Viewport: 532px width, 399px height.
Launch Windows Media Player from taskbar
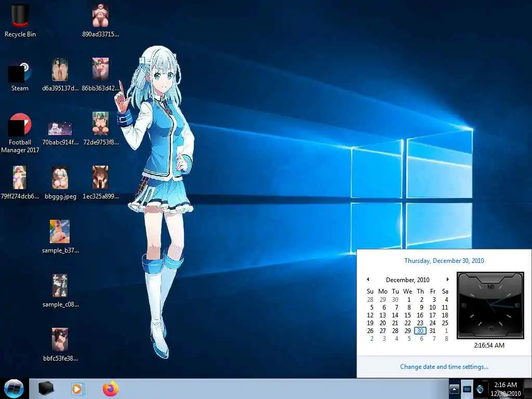[x=77, y=389]
